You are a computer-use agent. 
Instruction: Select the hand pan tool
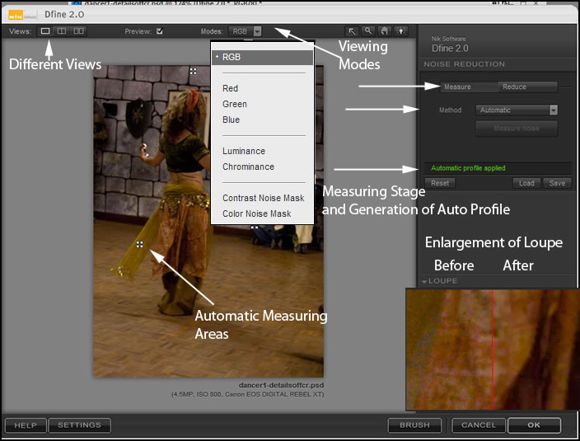pos(385,31)
